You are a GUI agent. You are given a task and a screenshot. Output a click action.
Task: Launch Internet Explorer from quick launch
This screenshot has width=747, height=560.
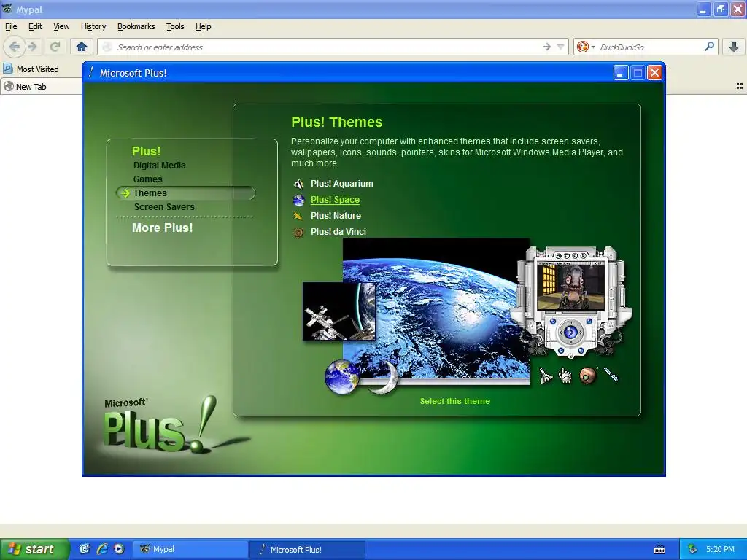tap(102, 549)
